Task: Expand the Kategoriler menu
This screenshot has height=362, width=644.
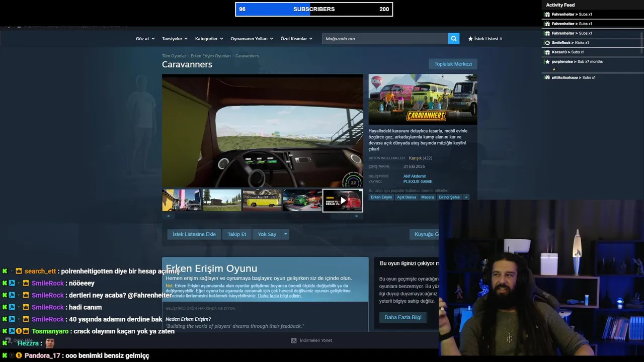Action: 209,39
